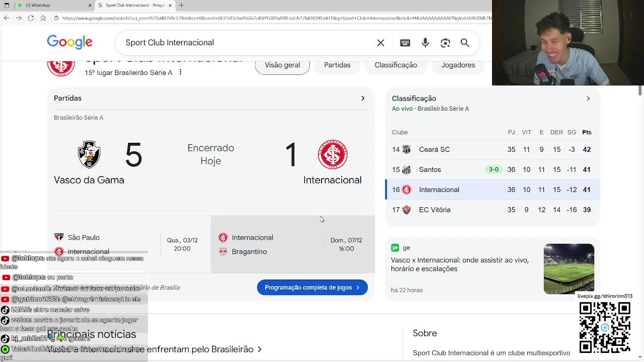Screen dimensions: 644x362
Task: Start voice search with the microphone icon
Action: pos(425,43)
